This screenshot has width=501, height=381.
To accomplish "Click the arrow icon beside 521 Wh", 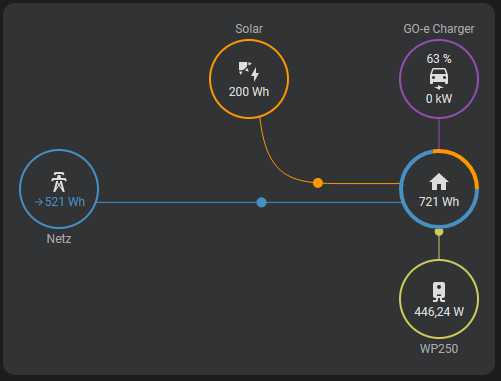I will pyautogui.click(x=39, y=202).
